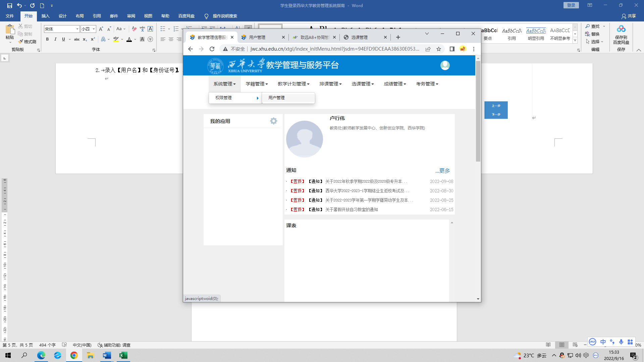This screenshot has width=644, height=362.
Task: Click the font color icon
Action: click(x=129, y=39)
